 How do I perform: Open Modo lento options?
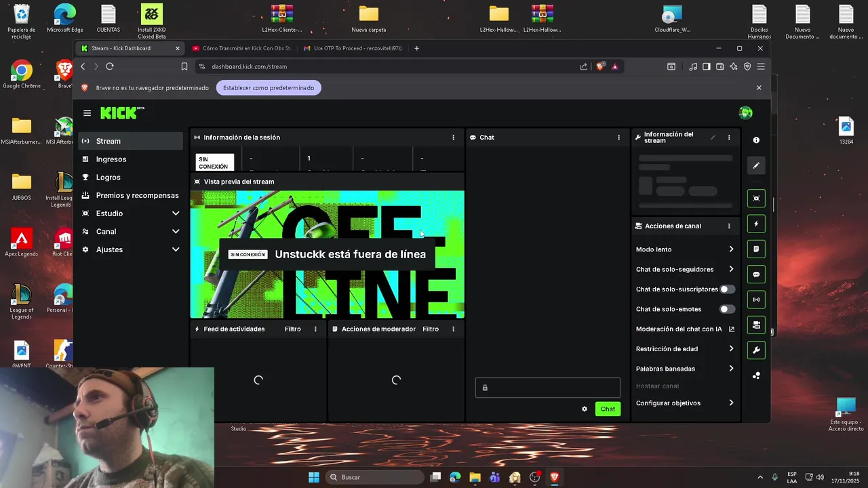[x=685, y=249]
